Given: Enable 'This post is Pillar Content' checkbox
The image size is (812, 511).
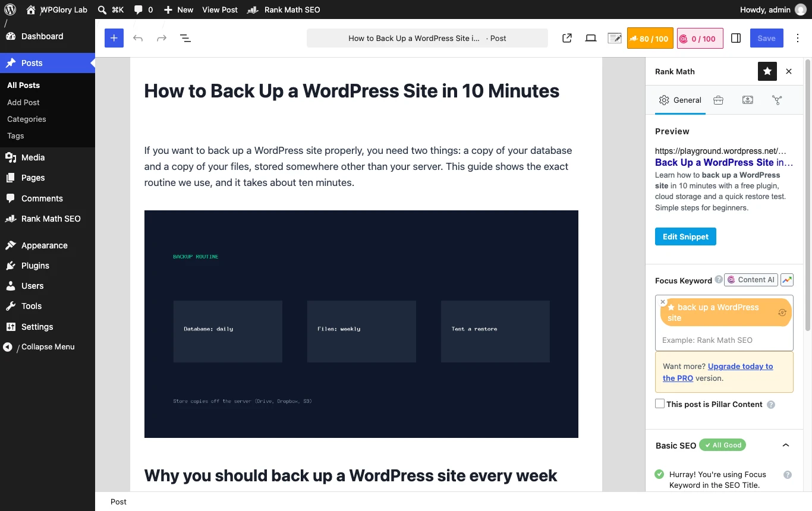Looking at the screenshot, I should click(660, 404).
